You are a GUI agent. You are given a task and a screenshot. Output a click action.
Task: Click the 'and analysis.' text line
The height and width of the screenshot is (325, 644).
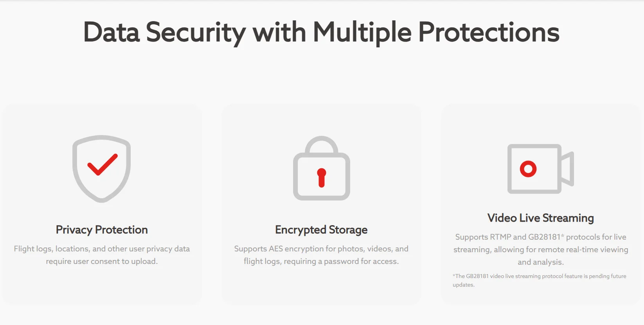click(x=540, y=262)
